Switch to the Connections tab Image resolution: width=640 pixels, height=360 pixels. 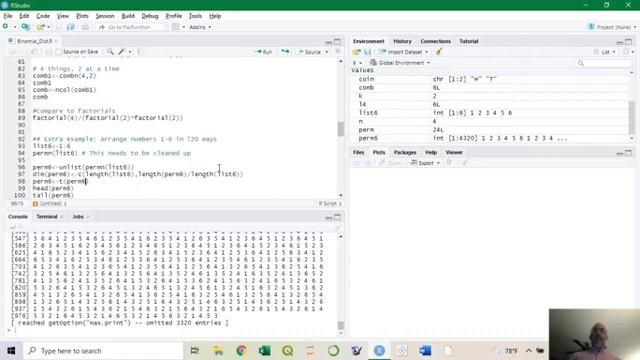pos(436,41)
